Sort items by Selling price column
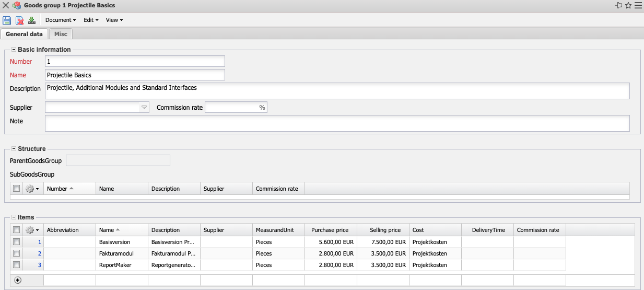The width and height of the screenshot is (644, 290). coord(385,230)
